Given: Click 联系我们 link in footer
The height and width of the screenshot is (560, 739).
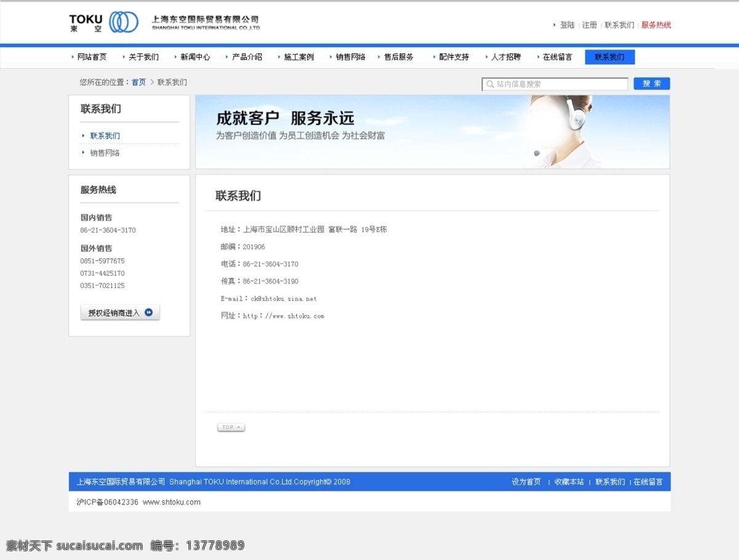Looking at the screenshot, I should click(610, 482).
